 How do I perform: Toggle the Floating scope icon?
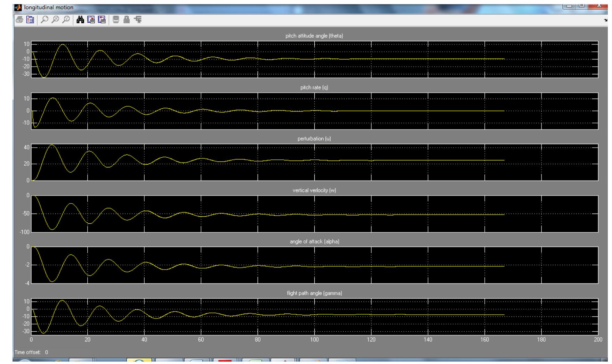coord(116,20)
